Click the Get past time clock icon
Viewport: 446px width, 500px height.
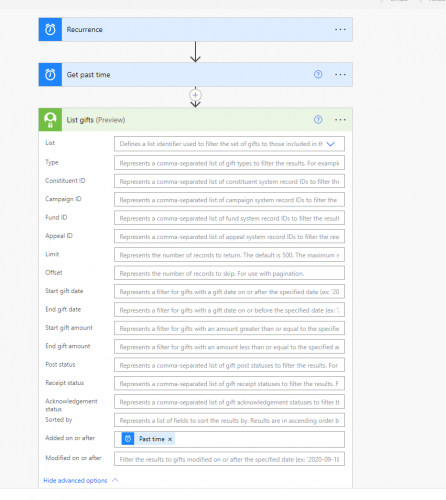click(x=50, y=75)
